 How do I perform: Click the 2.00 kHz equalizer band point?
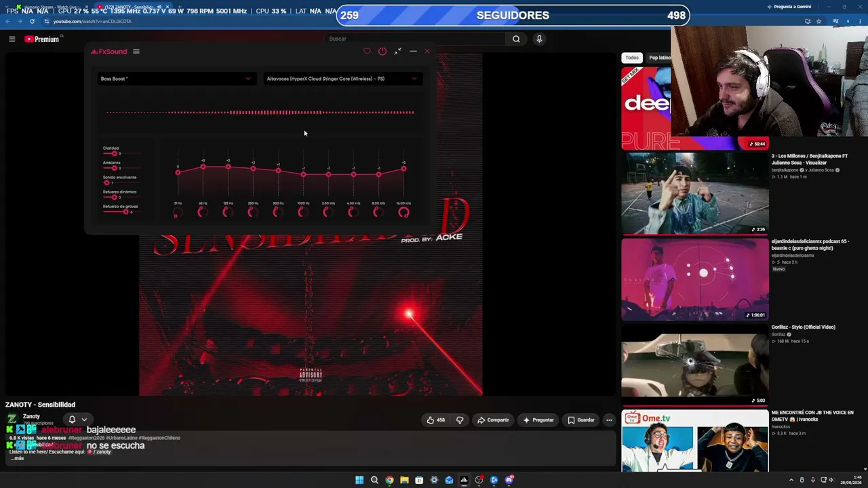328,175
